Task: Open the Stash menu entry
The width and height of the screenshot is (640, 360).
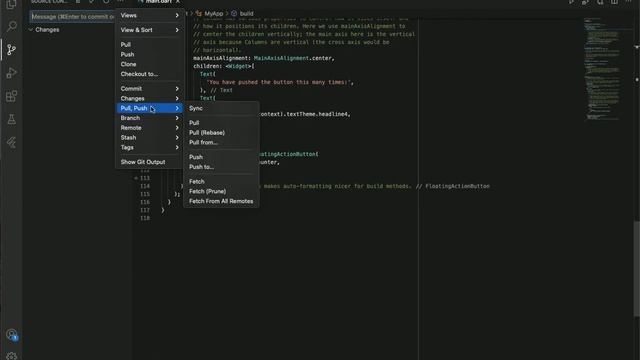Action: [149, 138]
